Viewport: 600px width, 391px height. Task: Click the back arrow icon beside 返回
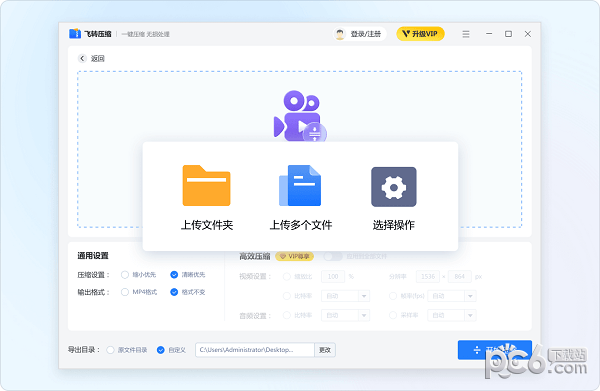click(x=82, y=58)
